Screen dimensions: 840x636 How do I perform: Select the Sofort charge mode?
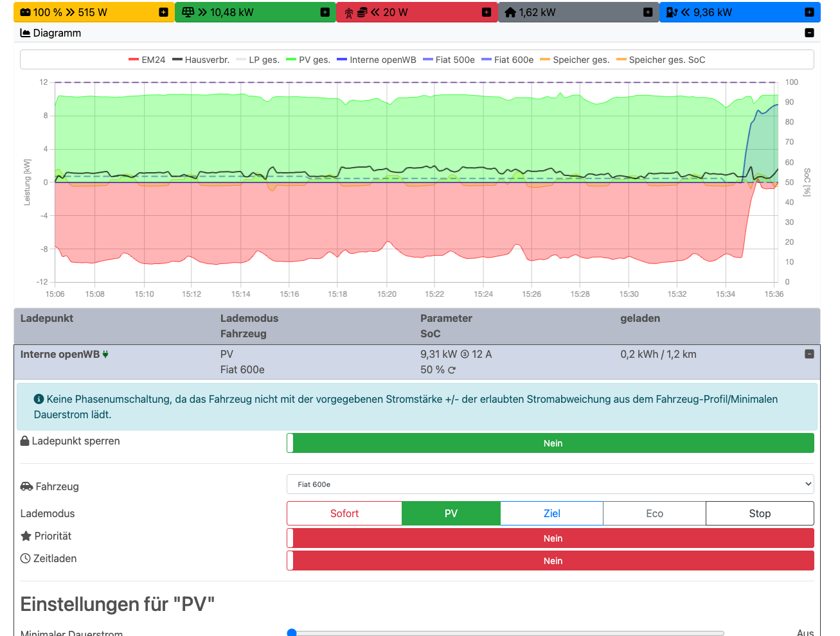(x=344, y=513)
